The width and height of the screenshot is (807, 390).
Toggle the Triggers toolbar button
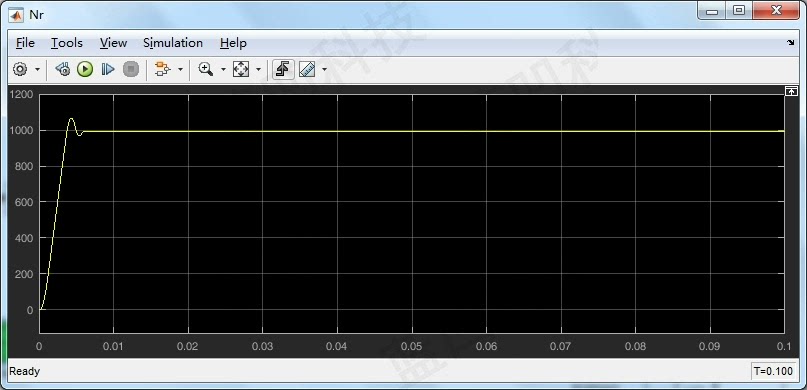pos(283,69)
